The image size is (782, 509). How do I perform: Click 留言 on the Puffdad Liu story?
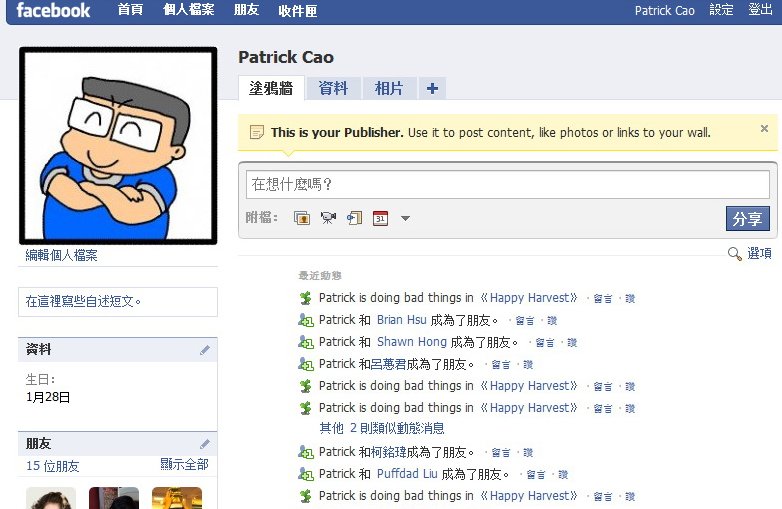536,475
